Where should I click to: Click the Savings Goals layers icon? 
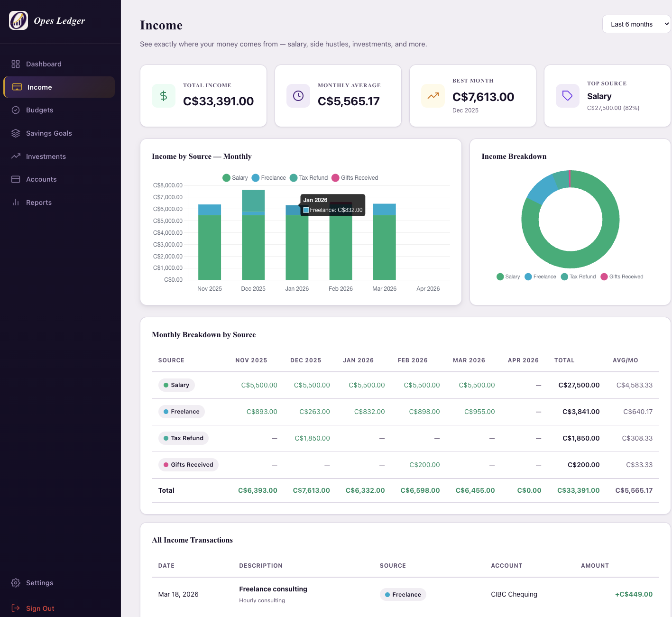coord(16,133)
